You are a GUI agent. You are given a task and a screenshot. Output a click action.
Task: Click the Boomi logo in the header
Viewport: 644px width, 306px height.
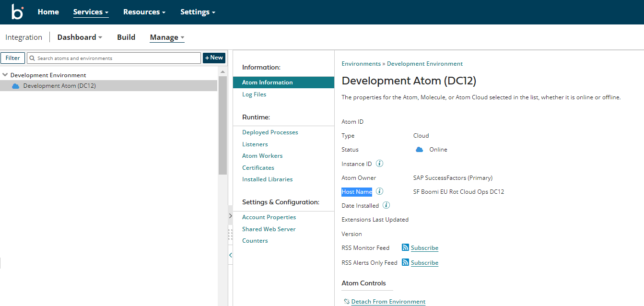17,12
